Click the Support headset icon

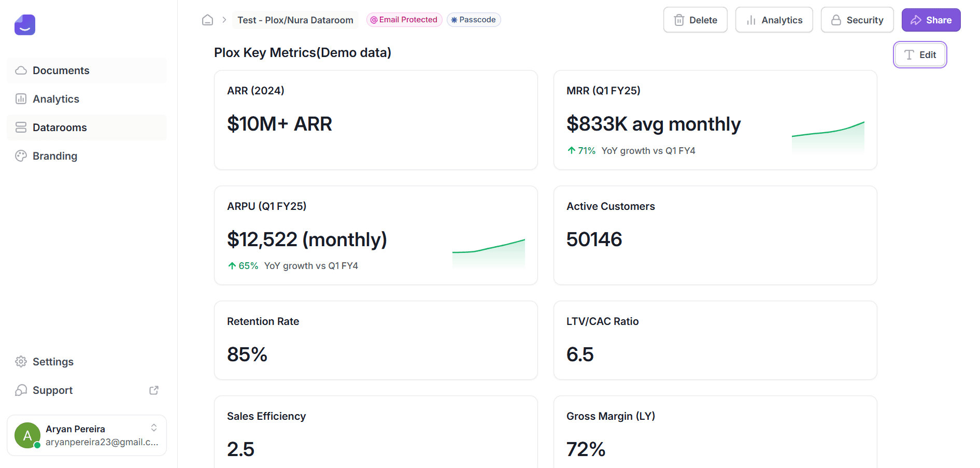click(x=21, y=390)
